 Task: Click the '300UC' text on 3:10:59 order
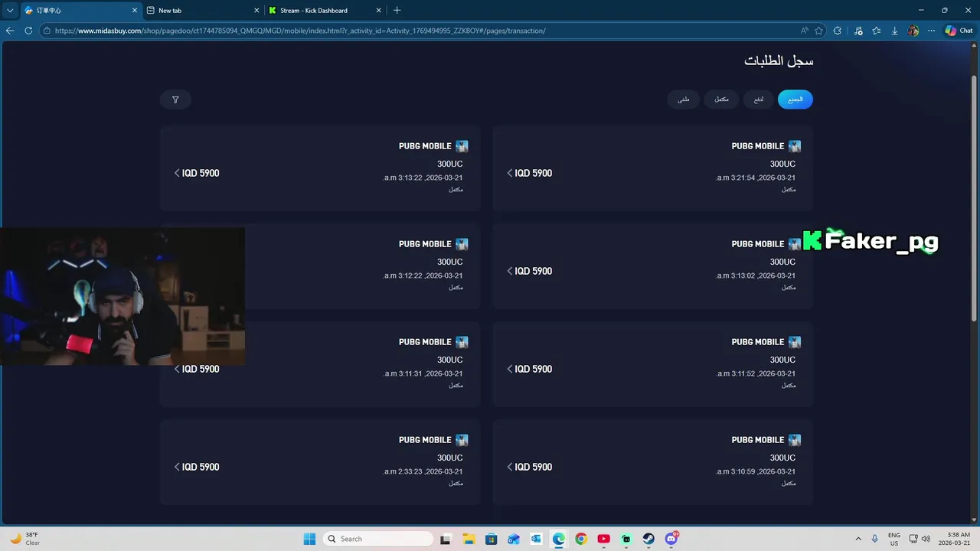tap(782, 458)
